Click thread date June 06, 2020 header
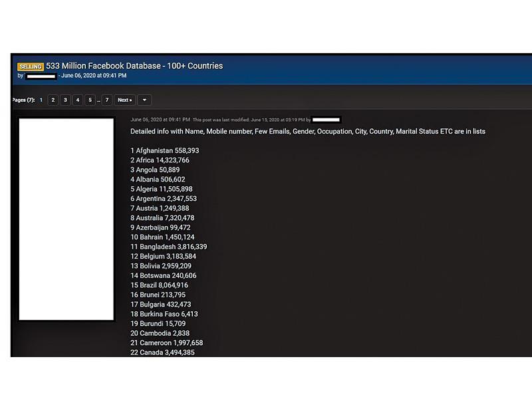This screenshot has width=532, height=399. [94, 75]
